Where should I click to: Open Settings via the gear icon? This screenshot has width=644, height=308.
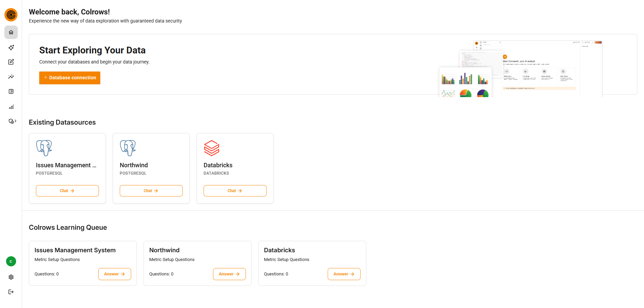click(x=11, y=277)
